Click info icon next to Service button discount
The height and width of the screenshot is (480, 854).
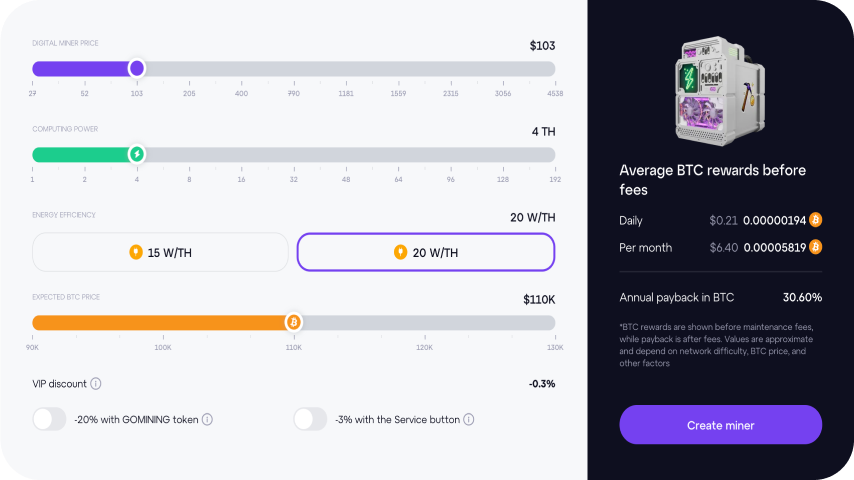click(468, 420)
